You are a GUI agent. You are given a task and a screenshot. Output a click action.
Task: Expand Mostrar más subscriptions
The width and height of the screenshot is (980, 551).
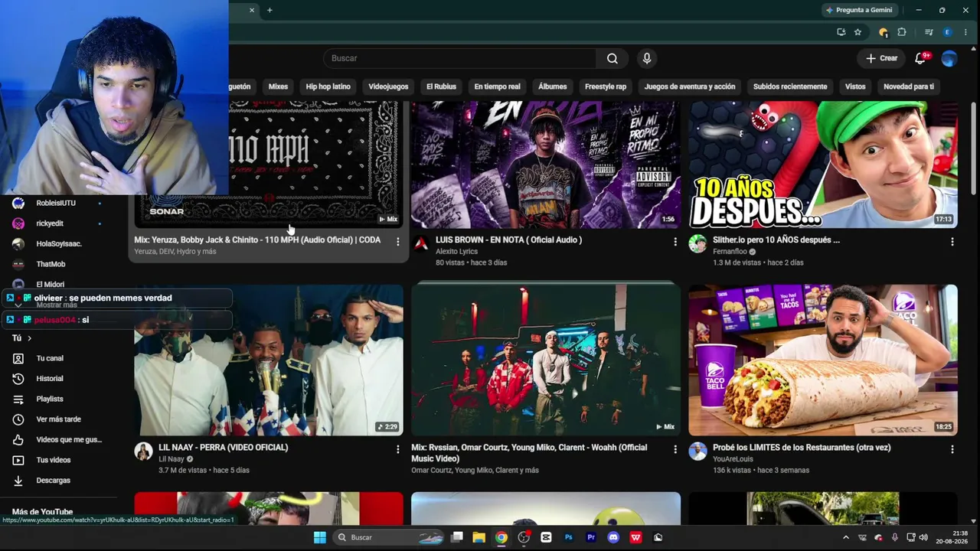tap(57, 305)
